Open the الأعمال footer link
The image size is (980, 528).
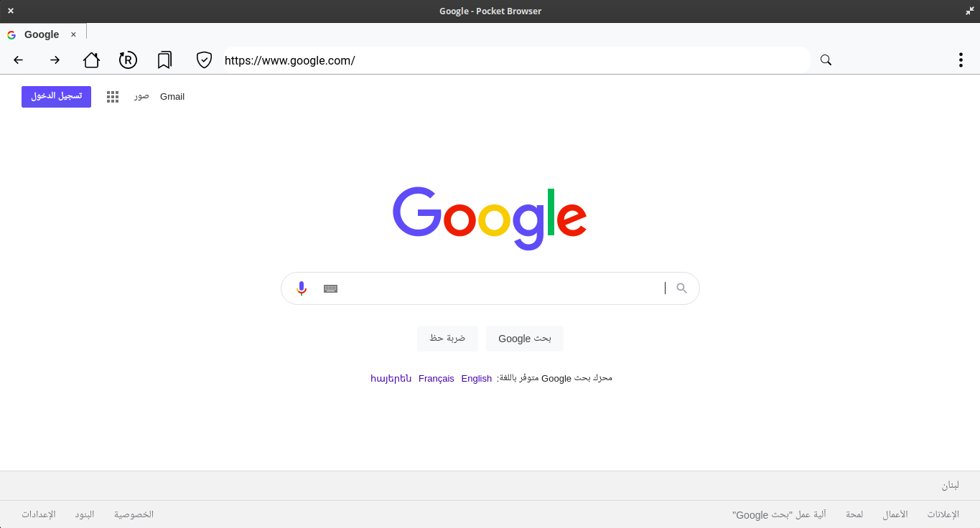(x=895, y=514)
